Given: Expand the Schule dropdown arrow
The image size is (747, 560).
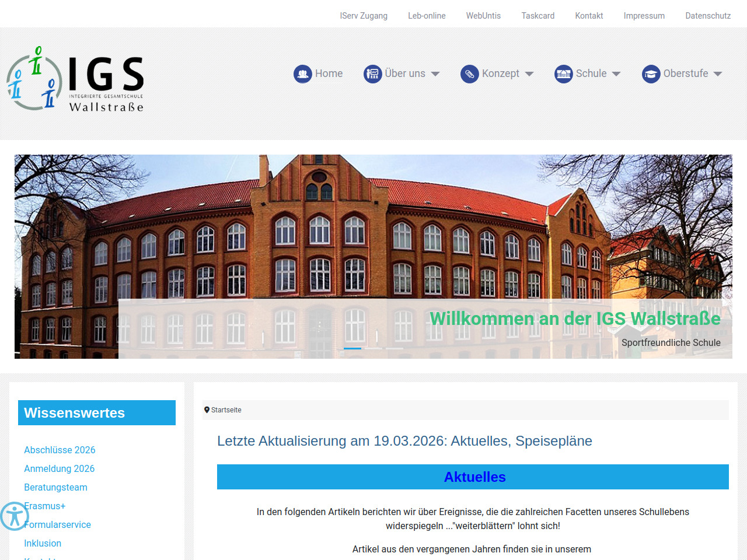Looking at the screenshot, I should coord(616,74).
